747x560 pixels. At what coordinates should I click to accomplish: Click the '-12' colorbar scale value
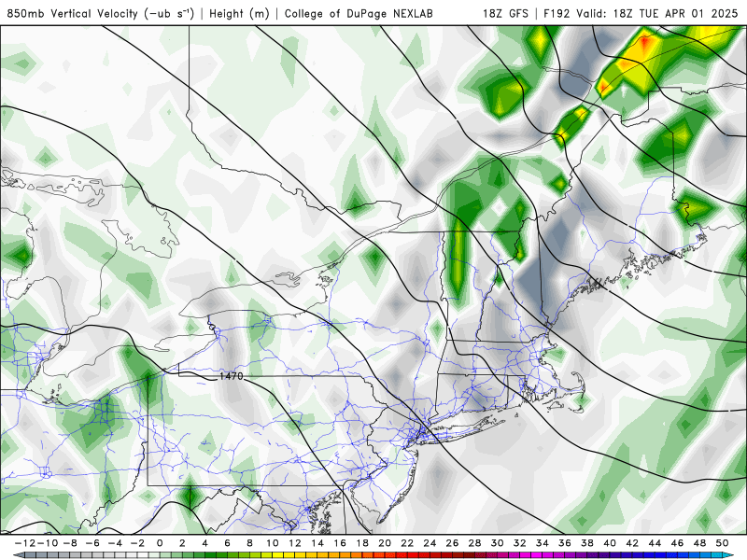26,543
